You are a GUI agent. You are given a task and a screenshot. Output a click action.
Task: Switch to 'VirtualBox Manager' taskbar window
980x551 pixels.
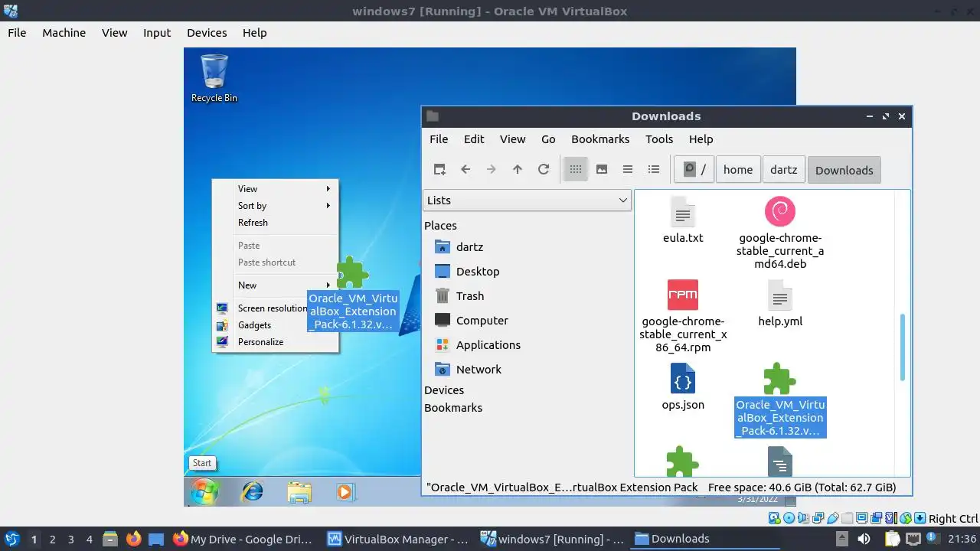click(398, 539)
